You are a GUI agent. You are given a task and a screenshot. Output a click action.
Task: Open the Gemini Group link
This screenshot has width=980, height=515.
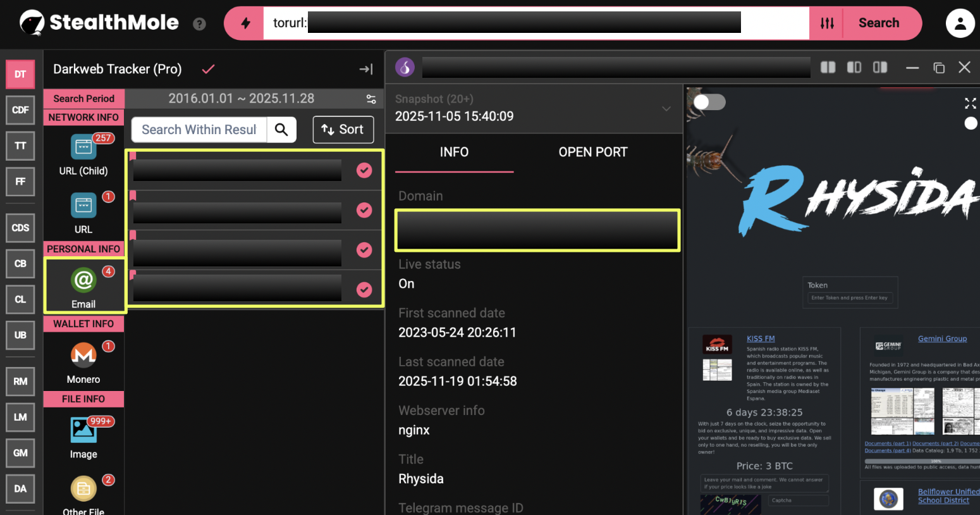942,338
